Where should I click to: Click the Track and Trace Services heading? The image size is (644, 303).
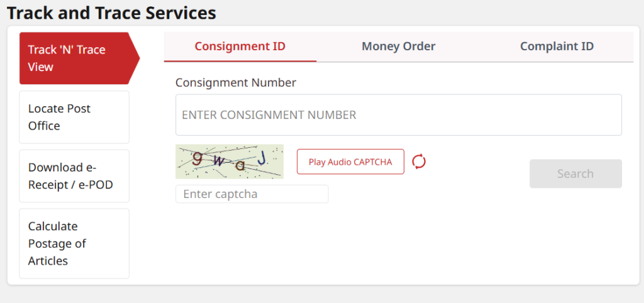pyautogui.click(x=111, y=13)
